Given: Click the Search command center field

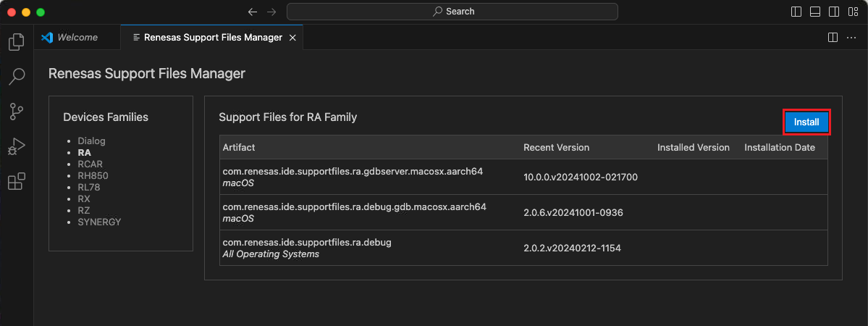Looking at the screenshot, I should coord(452,12).
